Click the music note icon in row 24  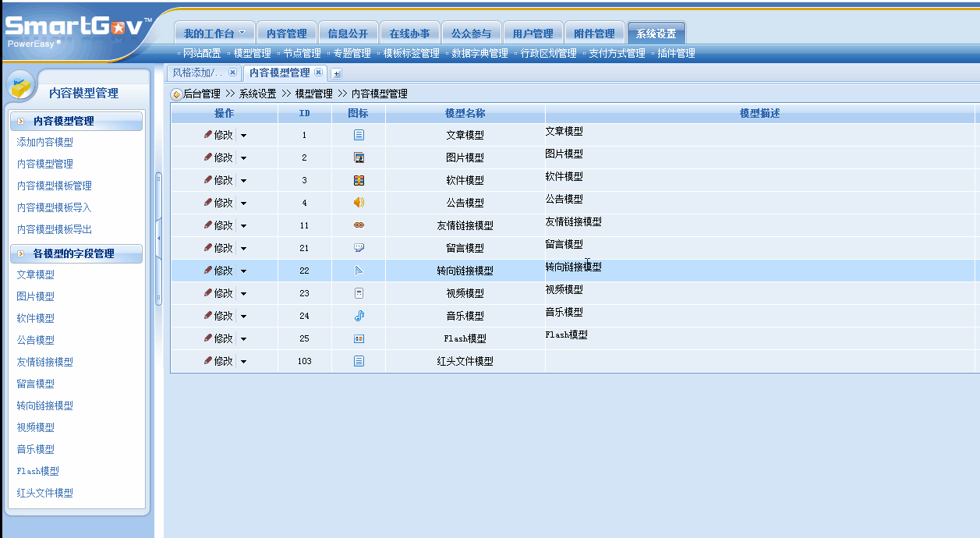[x=359, y=316]
